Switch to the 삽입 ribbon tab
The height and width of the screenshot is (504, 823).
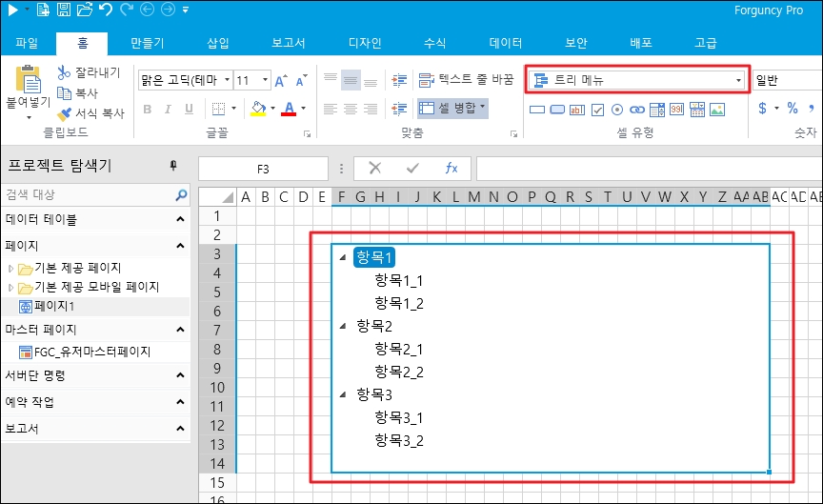217,43
